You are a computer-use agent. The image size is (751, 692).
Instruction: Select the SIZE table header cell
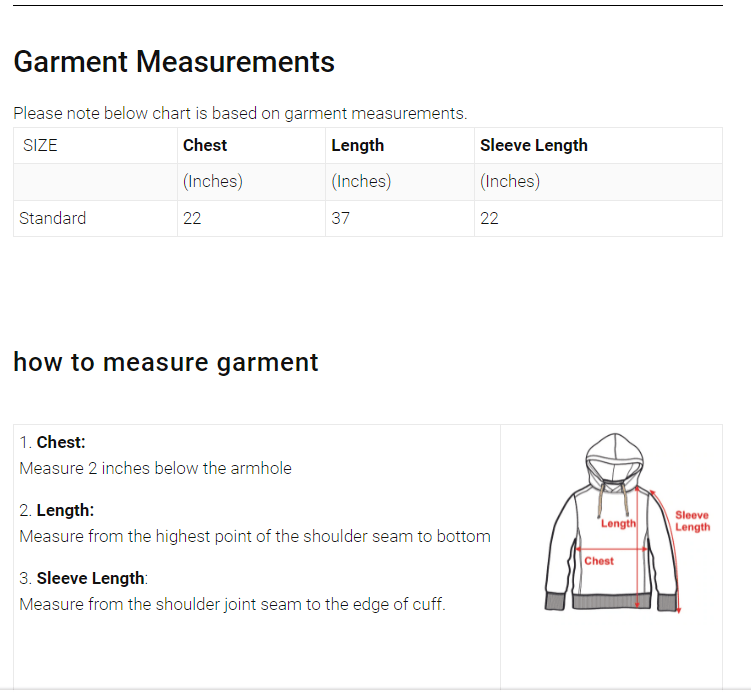(41, 145)
